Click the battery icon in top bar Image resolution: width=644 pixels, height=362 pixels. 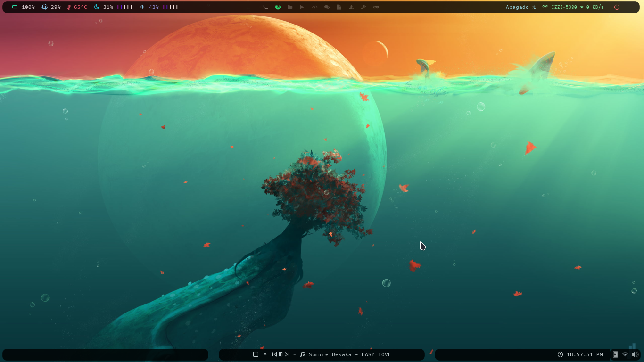(x=15, y=7)
